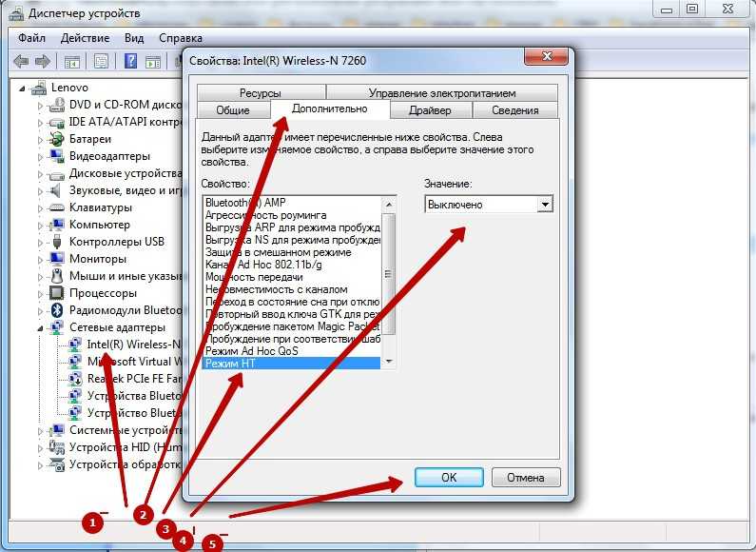This screenshot has height=552, width=756.
Task: Click the OK button
Action: click(449, 477)
